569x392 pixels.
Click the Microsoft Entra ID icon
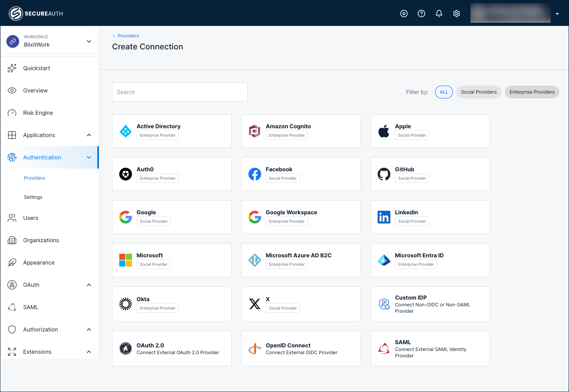point(384,260)
